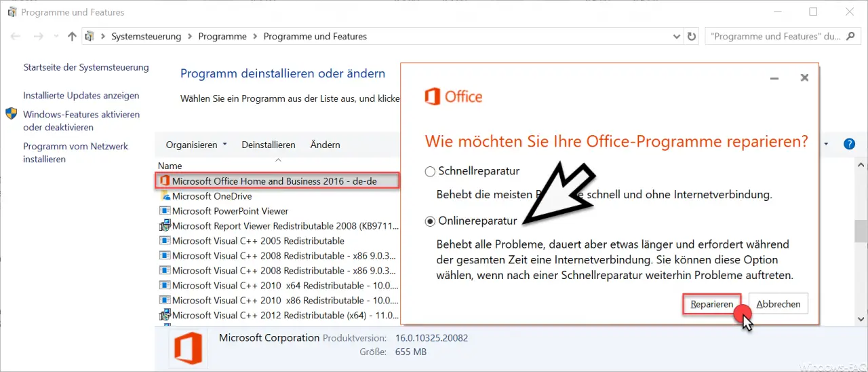The height and width of the screenshot is (372, 868).
Task: Click the Visual C++ 2012 installer icon
Action: [165, 316]
